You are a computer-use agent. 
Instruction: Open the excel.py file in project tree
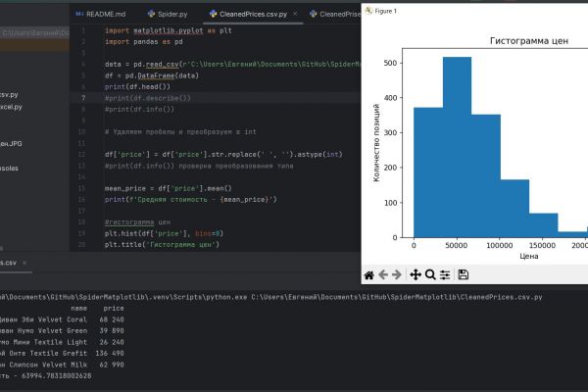(11, 107)
